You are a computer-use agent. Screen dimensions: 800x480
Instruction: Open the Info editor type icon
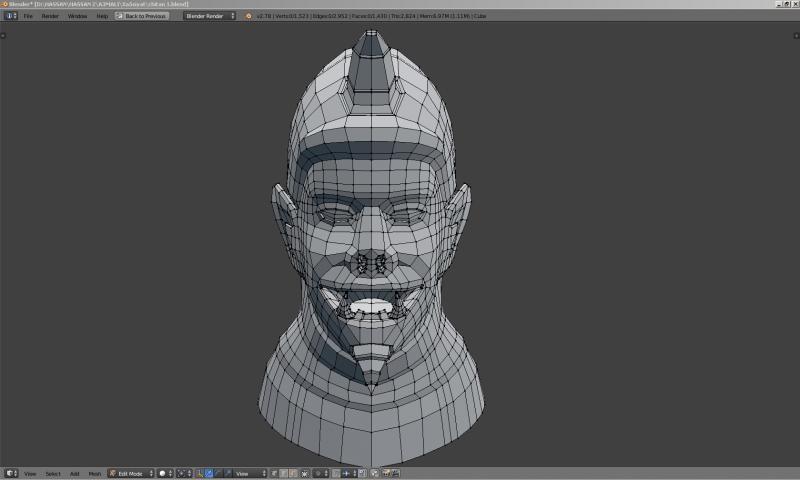click(x=9, y=16)
